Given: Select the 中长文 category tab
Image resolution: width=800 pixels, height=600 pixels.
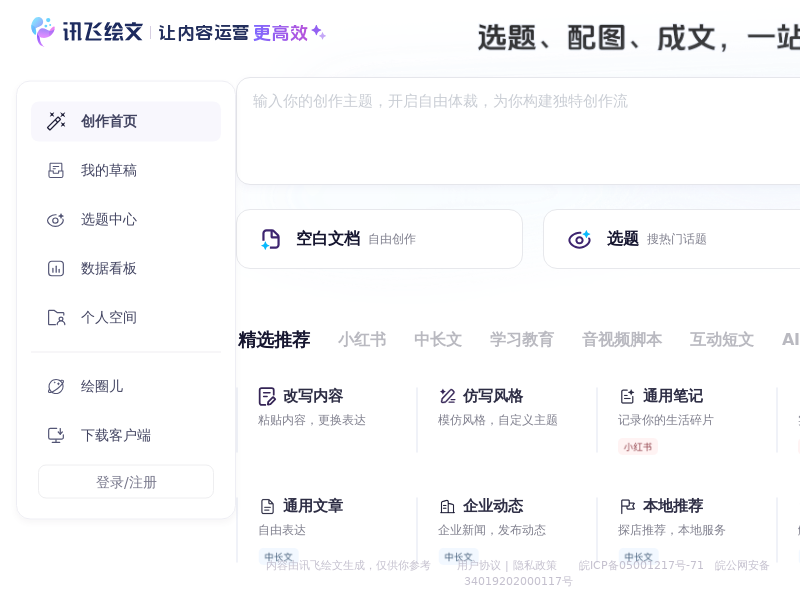Looking at the screenshot, I should [x=438, y=340].
